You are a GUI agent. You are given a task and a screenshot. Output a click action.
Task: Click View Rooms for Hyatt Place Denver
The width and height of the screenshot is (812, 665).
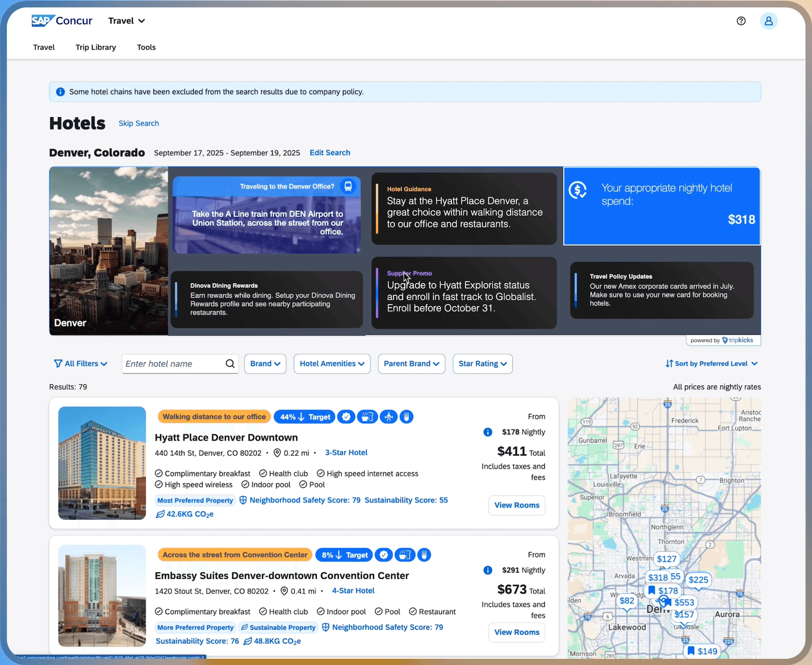coord(517,505)
